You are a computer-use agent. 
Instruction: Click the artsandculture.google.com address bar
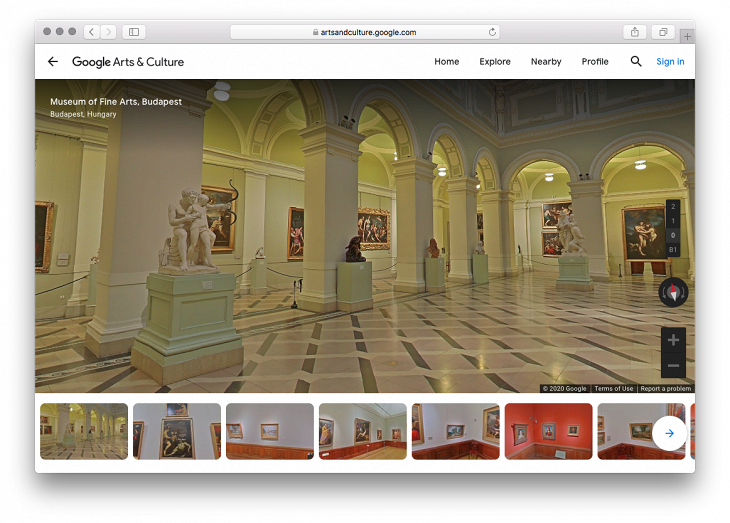[x=364, y=32]
